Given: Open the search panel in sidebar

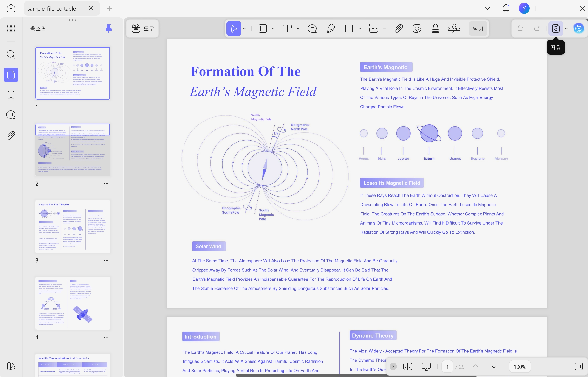Looking at the screenshot, I should (x=11, y=54).
